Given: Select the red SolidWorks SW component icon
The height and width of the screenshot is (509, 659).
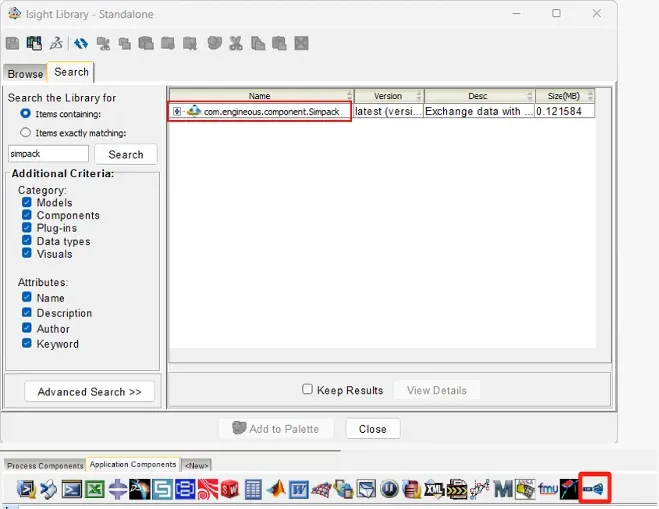Looking at the screenshot, I should click(229, 489).
